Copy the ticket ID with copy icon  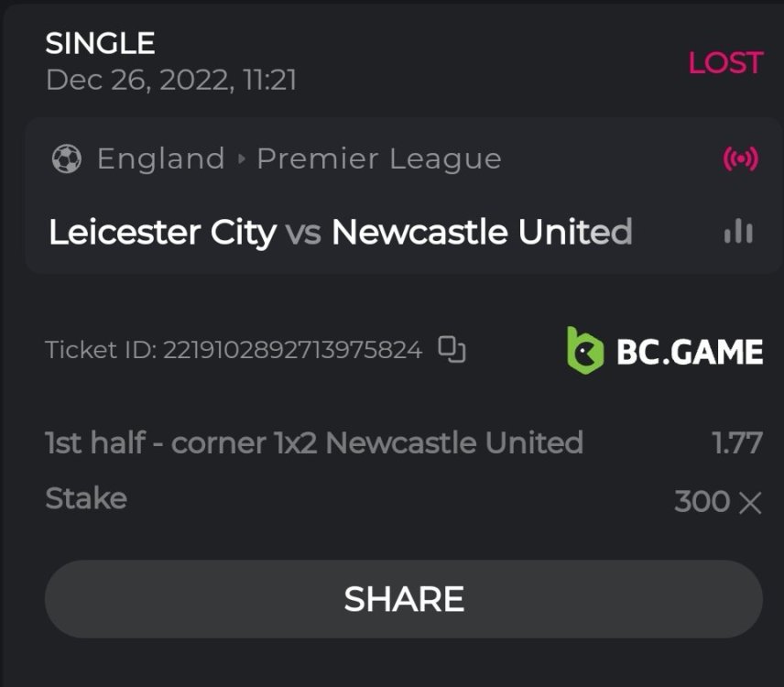pyautogui.click(x=452, y=349)
